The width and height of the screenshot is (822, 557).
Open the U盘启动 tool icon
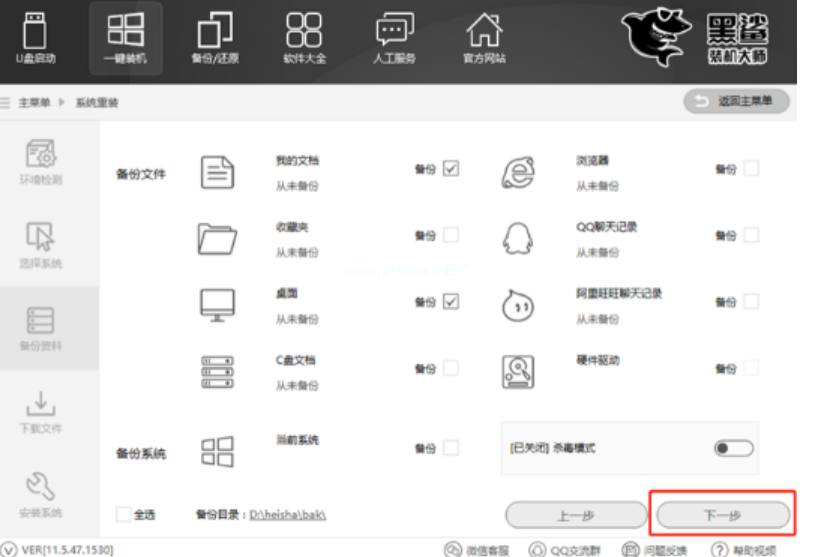click(35, 38)
